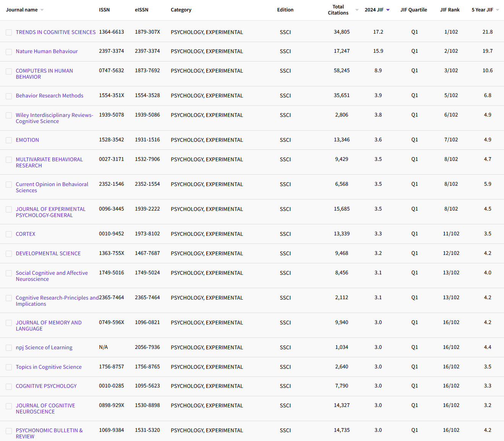Select the npj Science of Learning checkbox
Image resolution: width=504 pixels, height=441 pixels.
pos(9,348)
